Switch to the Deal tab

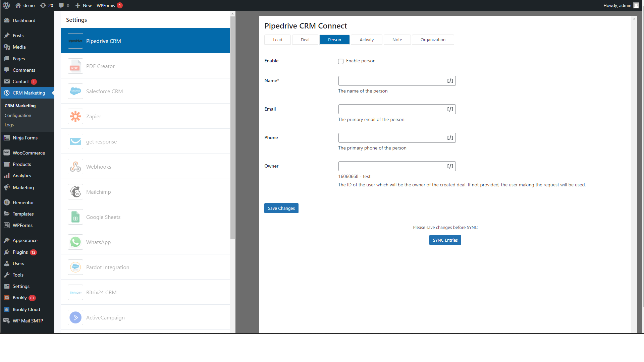305,40
